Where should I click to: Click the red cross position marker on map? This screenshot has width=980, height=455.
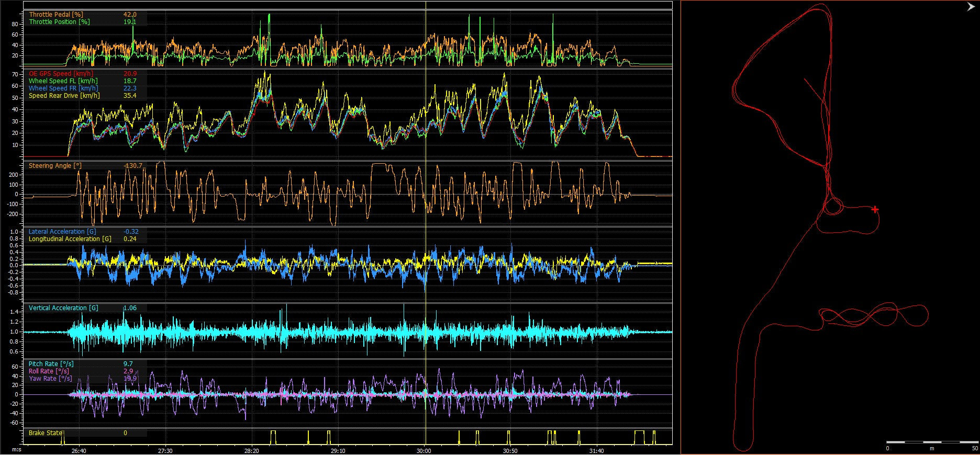875,210
